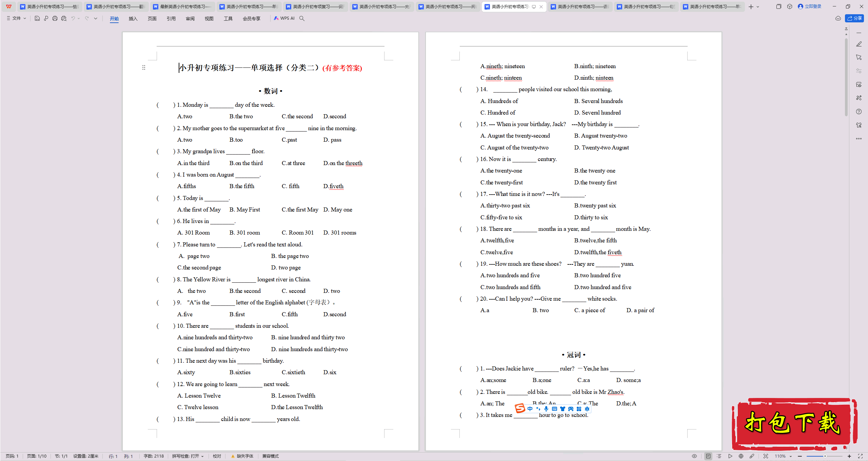Select the cursor selection tool in right sidebar

click(859, 57)
